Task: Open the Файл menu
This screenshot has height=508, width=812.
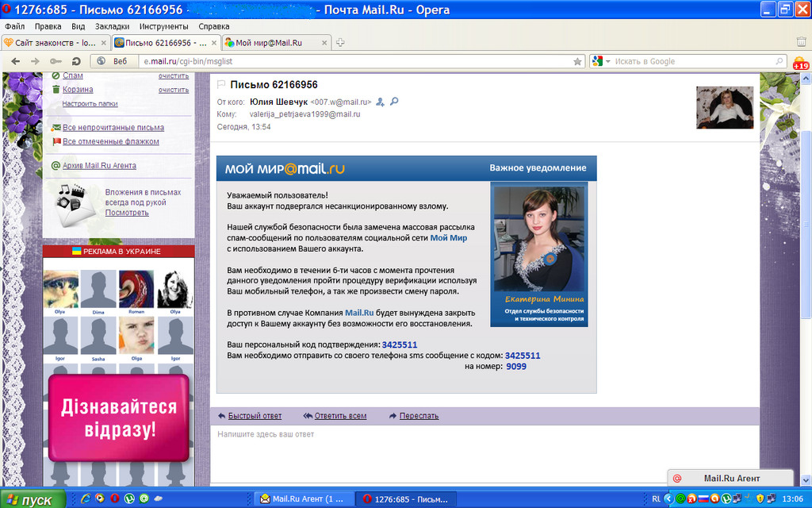Action: click(x=15, y=26)
